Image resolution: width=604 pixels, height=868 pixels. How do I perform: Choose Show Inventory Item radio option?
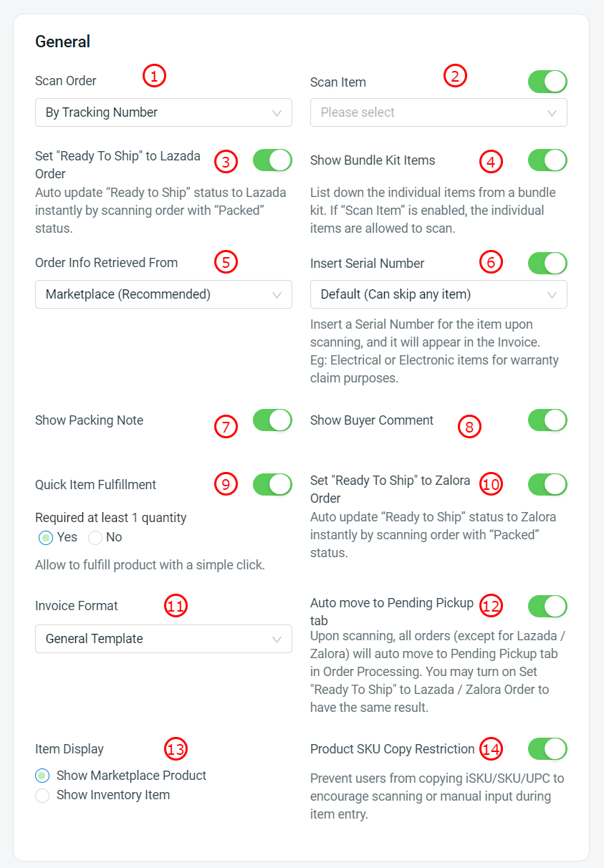43,795
